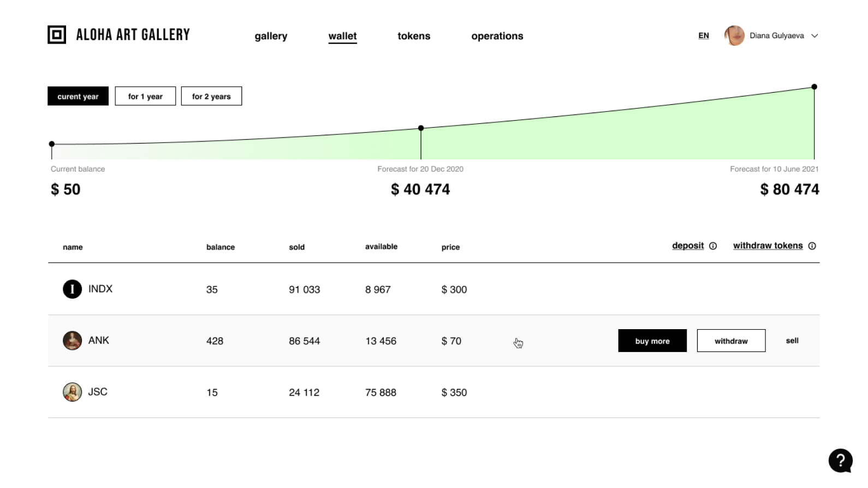This screenshot has height=488, width=868.
Task: Click the balance column header
Action: click(x=221, y=247)
